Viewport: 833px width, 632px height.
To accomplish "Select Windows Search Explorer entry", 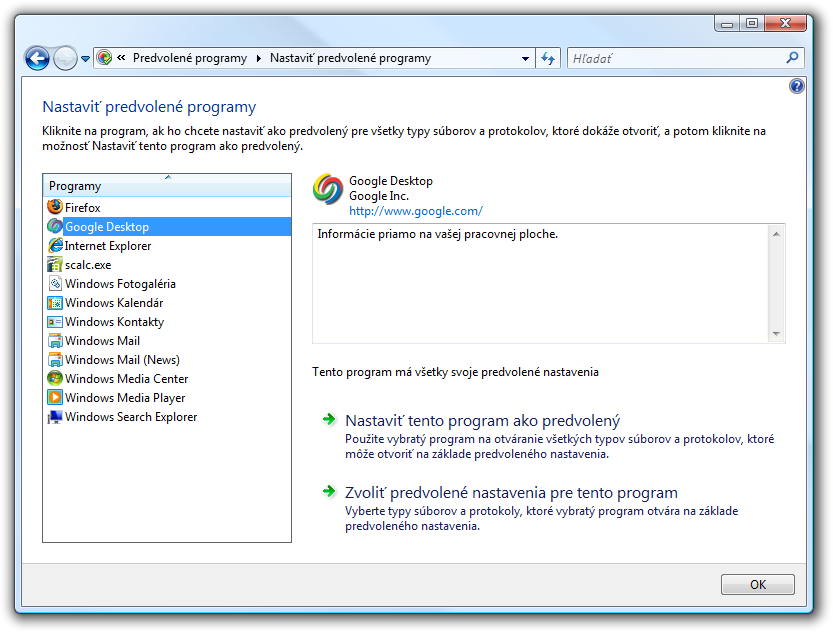I will click(x=167, y=417).
